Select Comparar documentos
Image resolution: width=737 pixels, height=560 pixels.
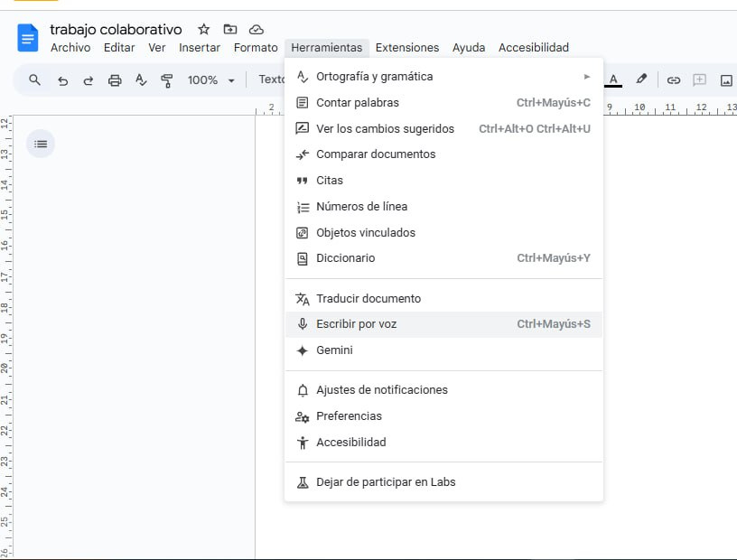443,154
